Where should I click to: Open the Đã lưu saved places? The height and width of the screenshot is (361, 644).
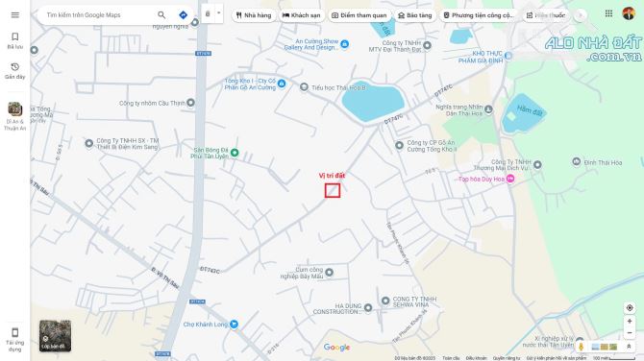(15, 40)
